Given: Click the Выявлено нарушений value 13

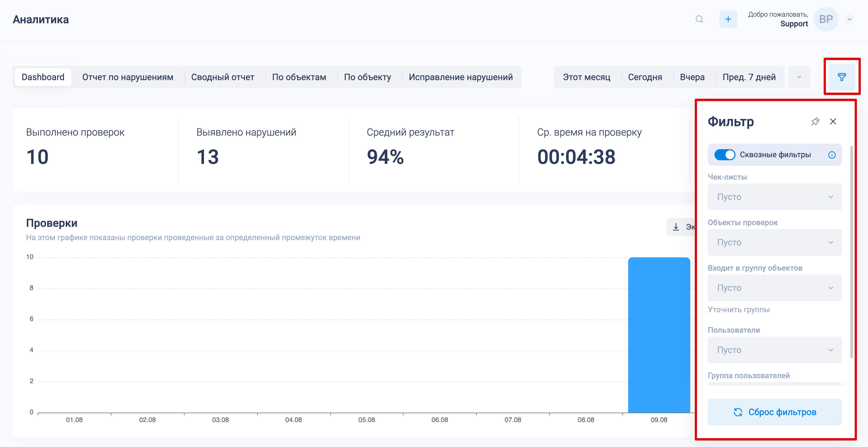Looking at the screenshot, I should click(208, 157).
